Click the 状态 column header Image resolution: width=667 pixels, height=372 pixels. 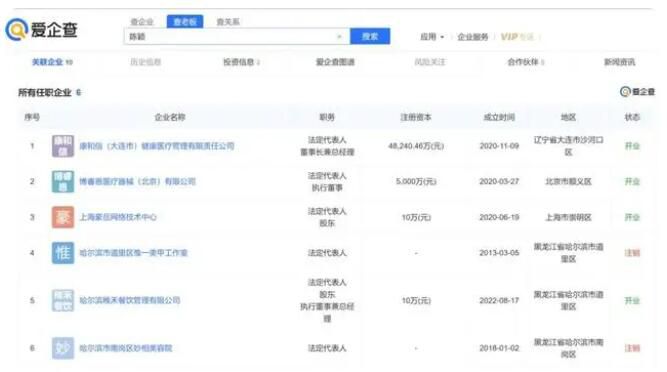pos(632,117)
